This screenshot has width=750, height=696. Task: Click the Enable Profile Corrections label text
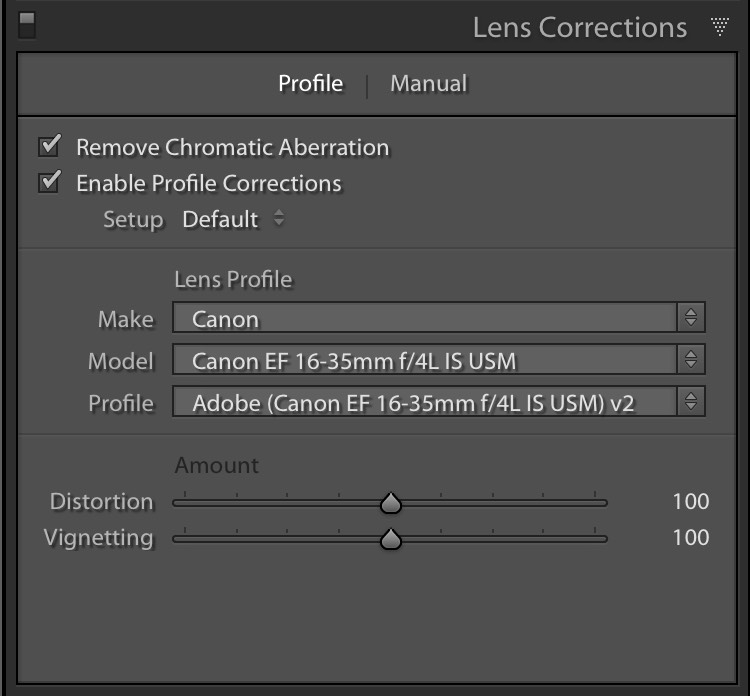[x=209, y=183]
